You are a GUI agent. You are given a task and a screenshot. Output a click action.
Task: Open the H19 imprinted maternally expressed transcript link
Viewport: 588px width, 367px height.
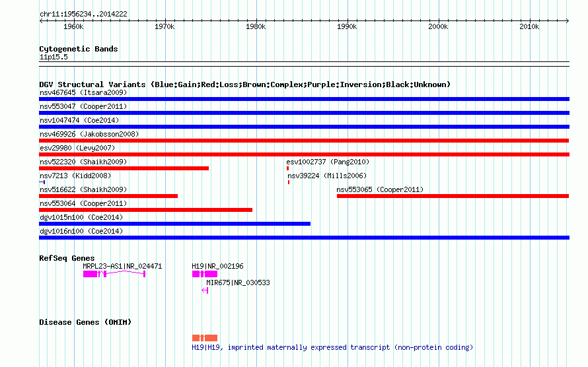[x=332, y=347]
